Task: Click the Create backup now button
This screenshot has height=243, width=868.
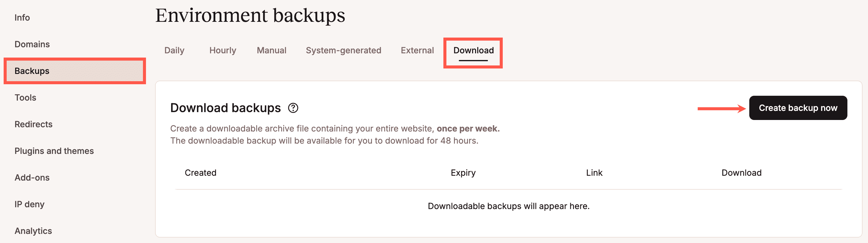Action: click(x=798, y=108)
